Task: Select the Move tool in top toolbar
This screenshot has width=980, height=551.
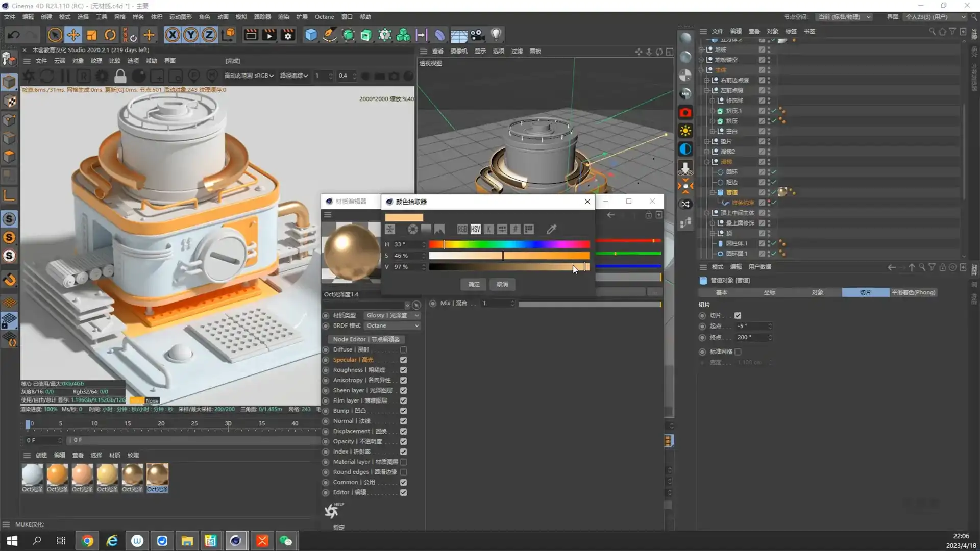Action: 73,35
